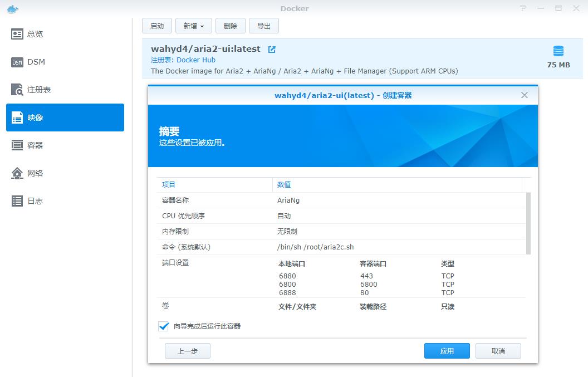Click the 容器 list icon
588x377 pixels.
point(17,145)
